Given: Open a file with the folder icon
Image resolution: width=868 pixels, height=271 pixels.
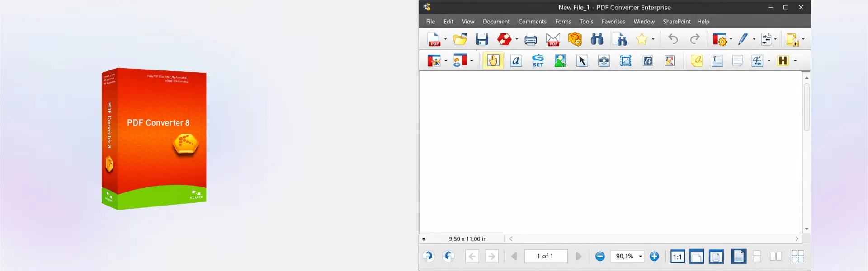Looking at the screenshot, I should point(460,39).
